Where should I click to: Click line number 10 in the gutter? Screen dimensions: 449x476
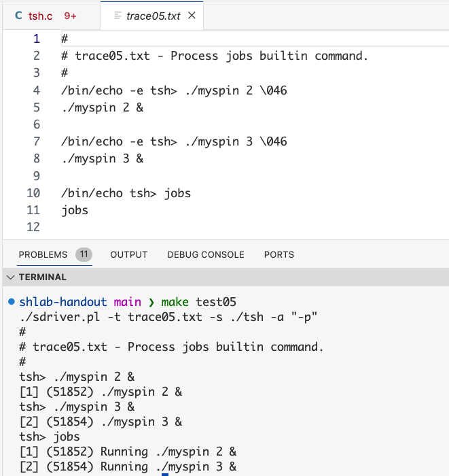(33, 193)
